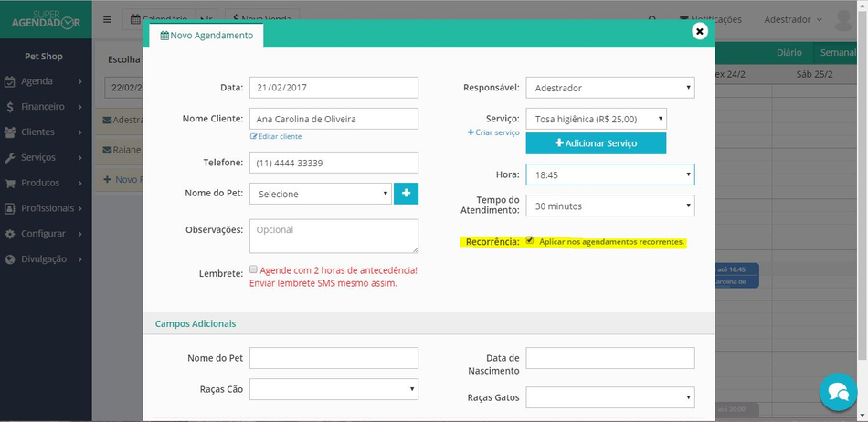Click the Pet Shop sidebar title
The height and width of the screenshot is (422, 868).
click(44, 57)
